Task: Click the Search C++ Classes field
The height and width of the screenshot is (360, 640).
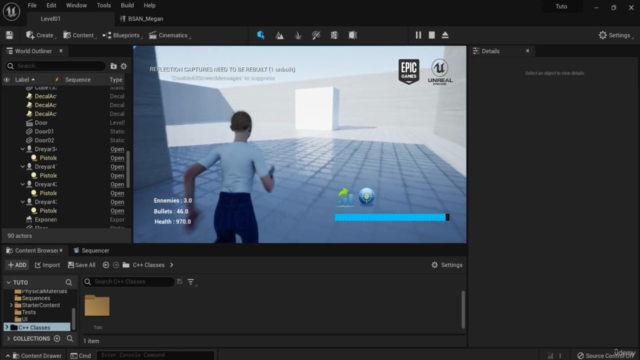Action: tap(129, 282)
